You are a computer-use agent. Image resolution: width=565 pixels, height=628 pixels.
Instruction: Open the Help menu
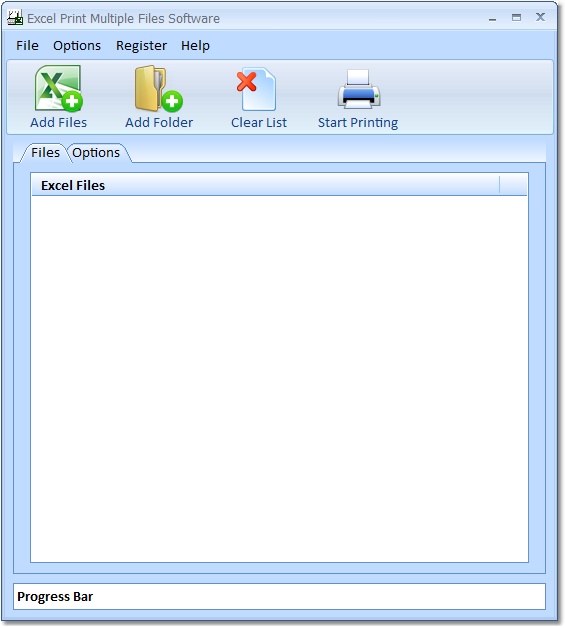coord(195,46)
